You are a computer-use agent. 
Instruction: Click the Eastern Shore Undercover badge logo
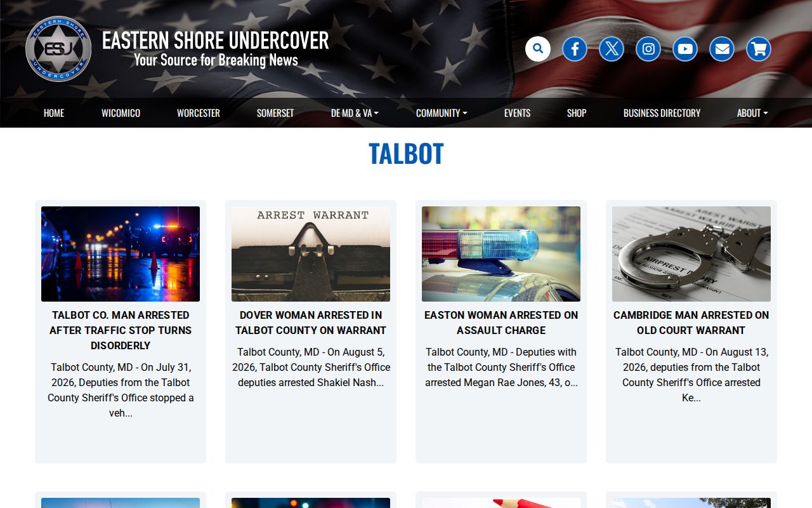tap(58, 49)
